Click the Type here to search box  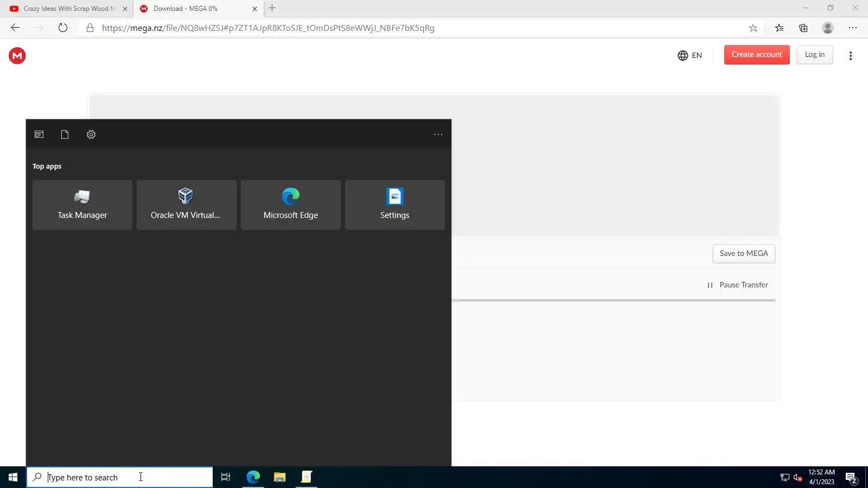120,477
